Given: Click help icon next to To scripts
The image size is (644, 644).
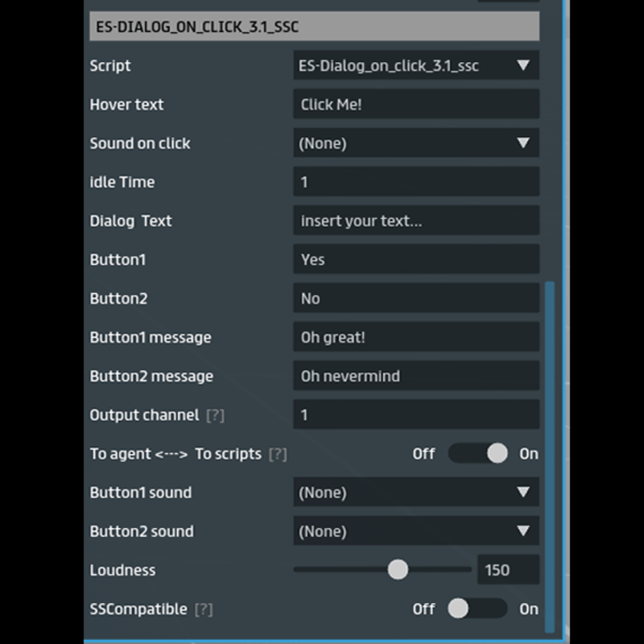Looking at the screenshot, I should tap(277, 454).
